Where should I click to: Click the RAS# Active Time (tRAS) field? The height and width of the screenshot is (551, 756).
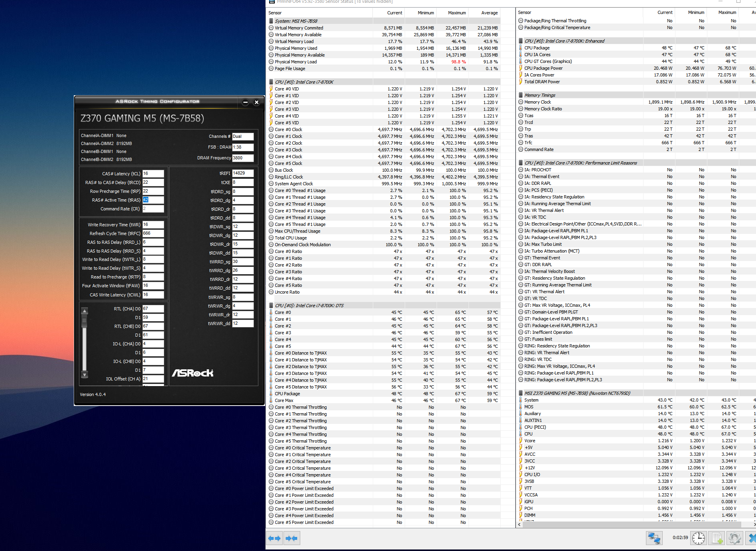click(153, 200)
